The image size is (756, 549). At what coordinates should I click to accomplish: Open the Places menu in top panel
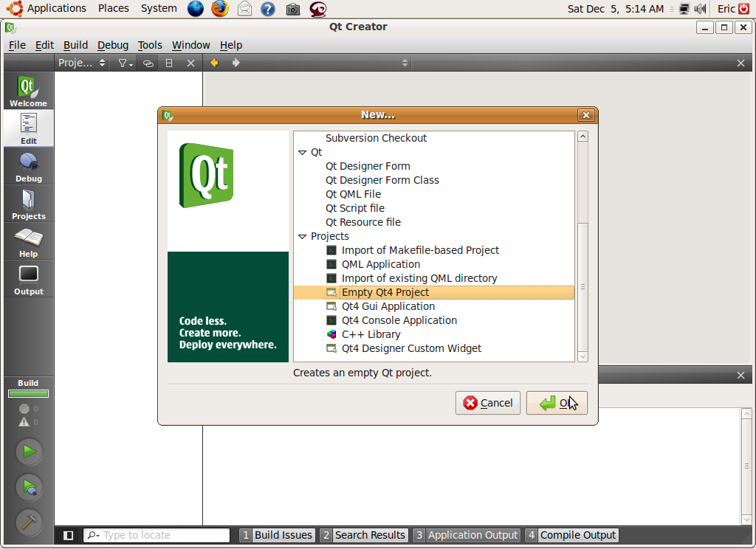[x=113, y=9]
